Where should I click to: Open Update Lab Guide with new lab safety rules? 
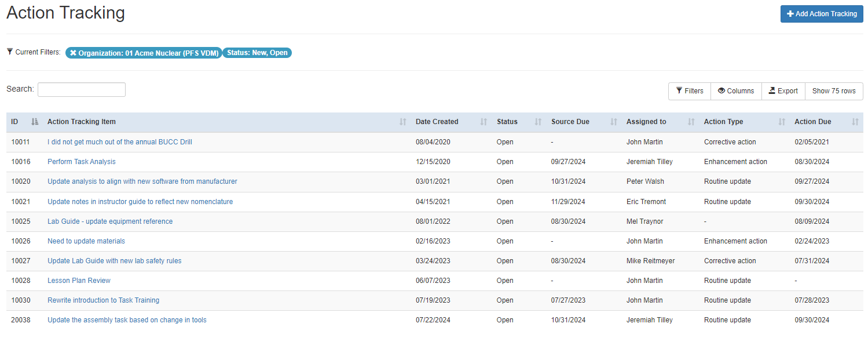(115, 261)
